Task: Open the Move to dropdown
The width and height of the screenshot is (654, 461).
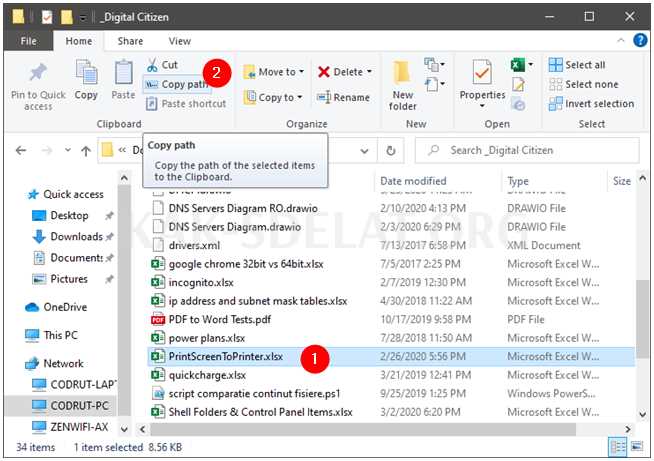Action: [x=274, y=72]
